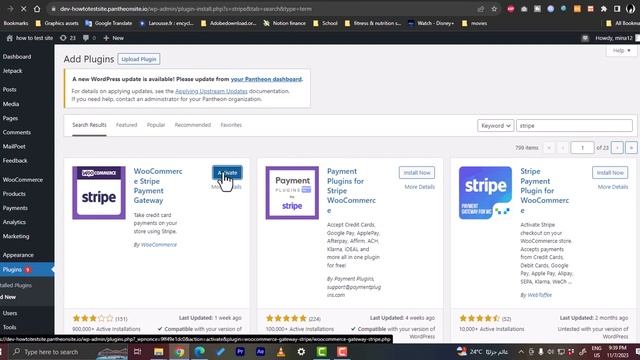Screen dimensions: 640x360
Task: Open the Chrome extensions puzzle icon
Action: click(x=604, y=9)
